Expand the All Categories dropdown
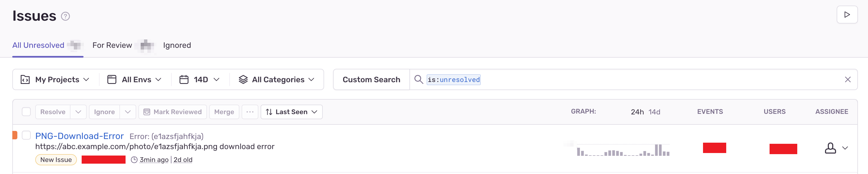The height and width of the screenshot is (174, 868). tap(277, 79)
